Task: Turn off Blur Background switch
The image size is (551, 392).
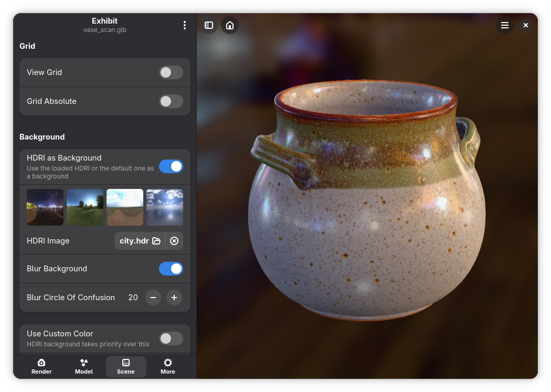Action: point(171,269)
